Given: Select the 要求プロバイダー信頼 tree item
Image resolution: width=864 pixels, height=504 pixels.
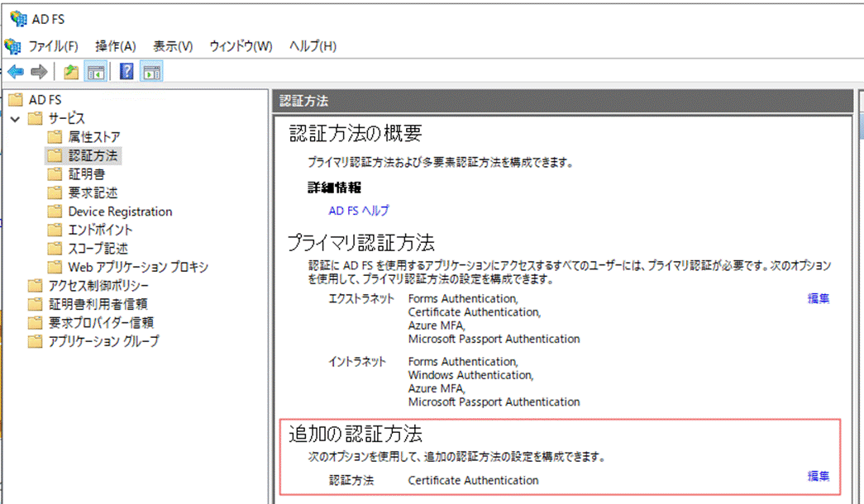Looking at the screenshot, I should (101, 323).
